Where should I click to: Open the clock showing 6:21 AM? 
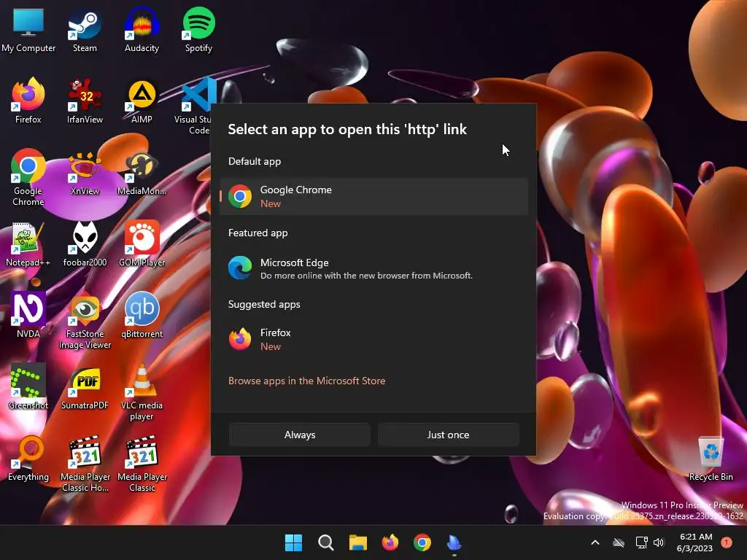695,542
